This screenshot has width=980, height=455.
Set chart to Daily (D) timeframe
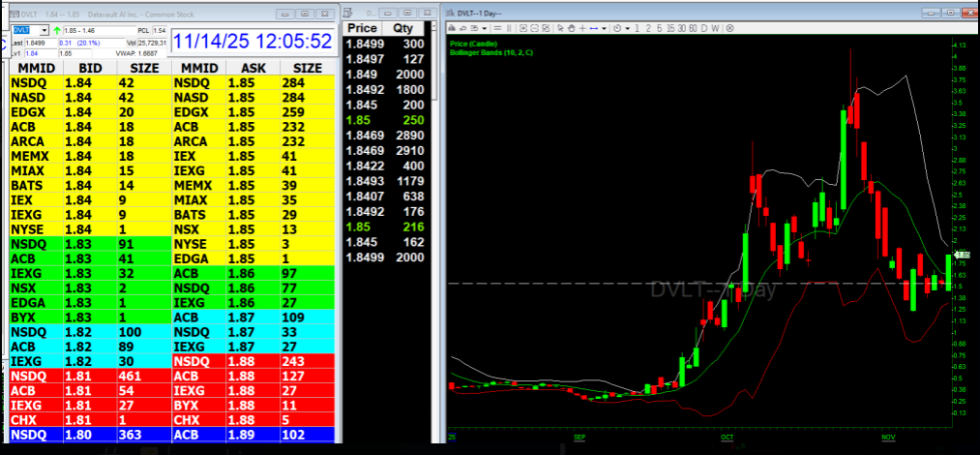[x=703, y=29]
